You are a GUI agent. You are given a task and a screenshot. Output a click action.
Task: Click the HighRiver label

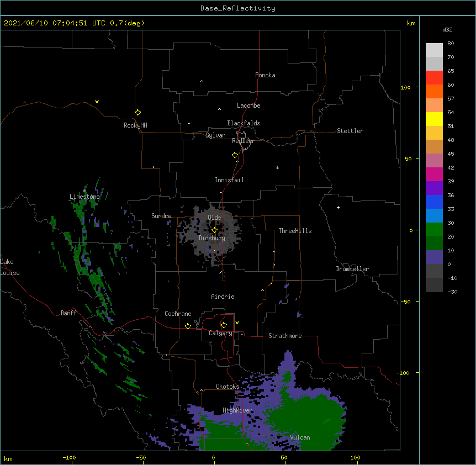(x=237, y=410)
